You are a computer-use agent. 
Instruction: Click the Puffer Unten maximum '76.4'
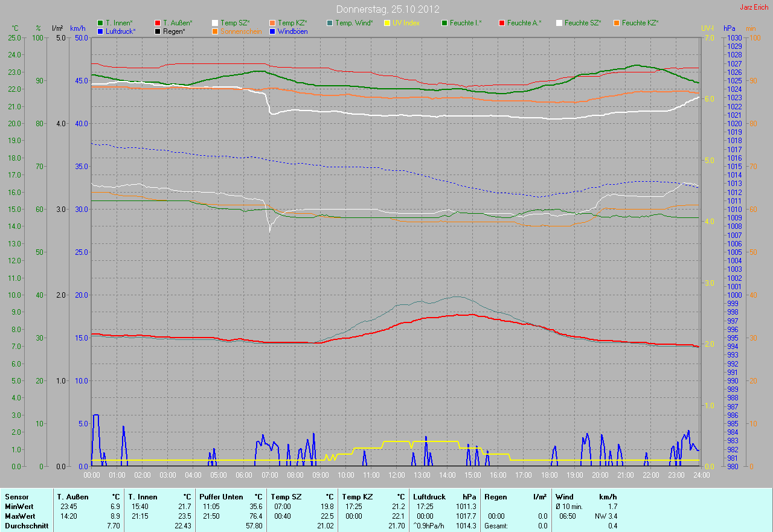click(x=255, y=516)
